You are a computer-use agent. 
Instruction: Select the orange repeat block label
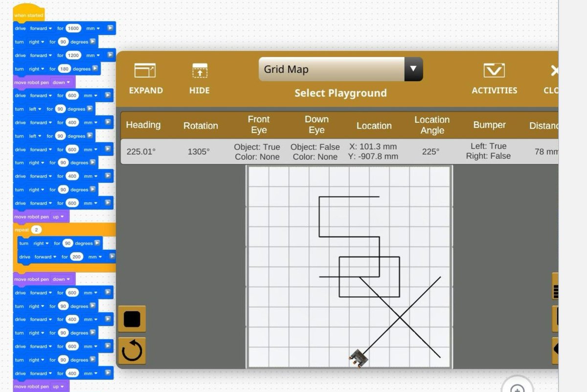(22, 230)
